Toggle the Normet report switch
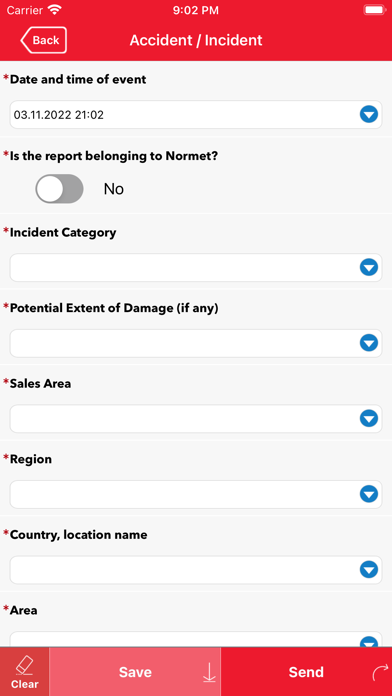The height and width of the screenshot is (696, 392). [59, 189]
